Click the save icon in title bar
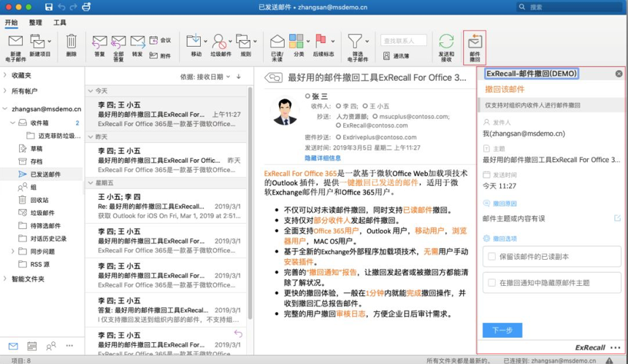Image resolution: width=628 pixels, height=364 pixels. [x=49, y=7]
